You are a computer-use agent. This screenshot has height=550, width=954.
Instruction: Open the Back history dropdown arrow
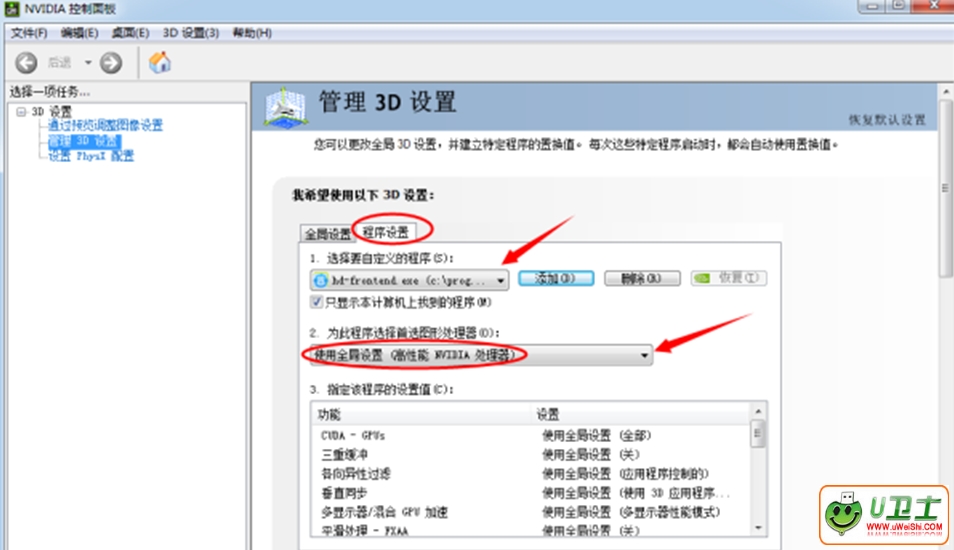coord(88,63)
